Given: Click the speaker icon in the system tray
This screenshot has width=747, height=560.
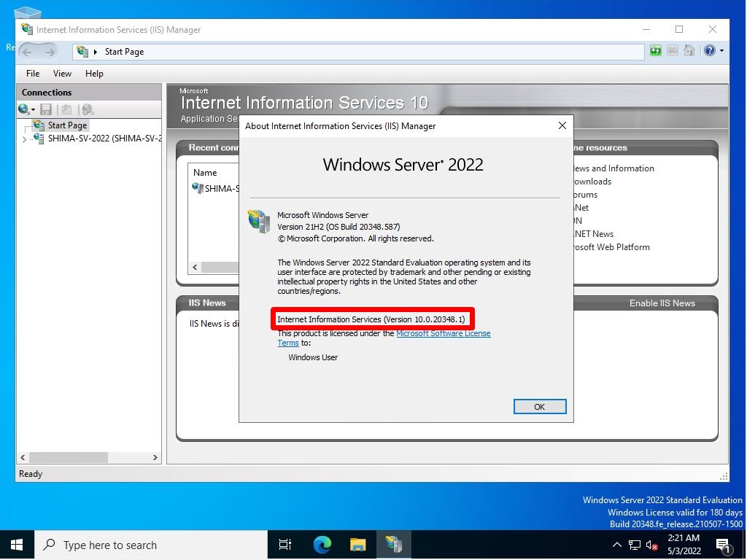Looking at the screenshot, I should 651,545.
